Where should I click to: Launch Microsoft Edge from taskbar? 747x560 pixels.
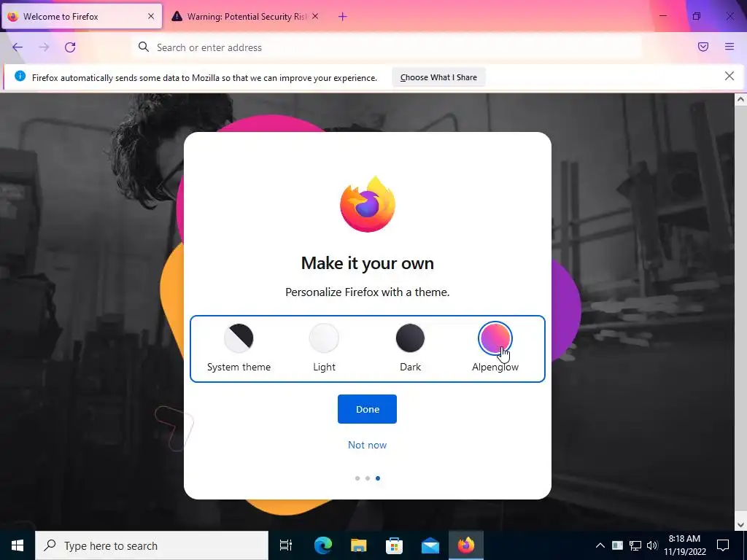[322, 545]
